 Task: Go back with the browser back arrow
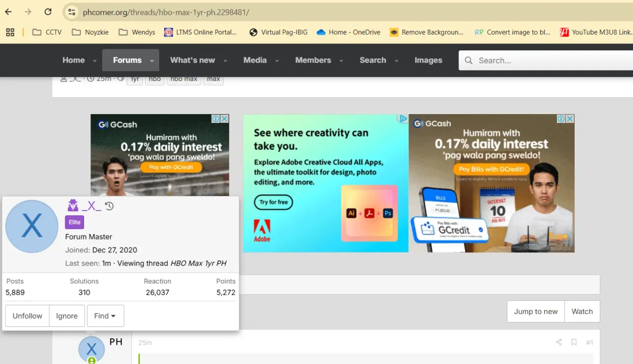(9, 12)
